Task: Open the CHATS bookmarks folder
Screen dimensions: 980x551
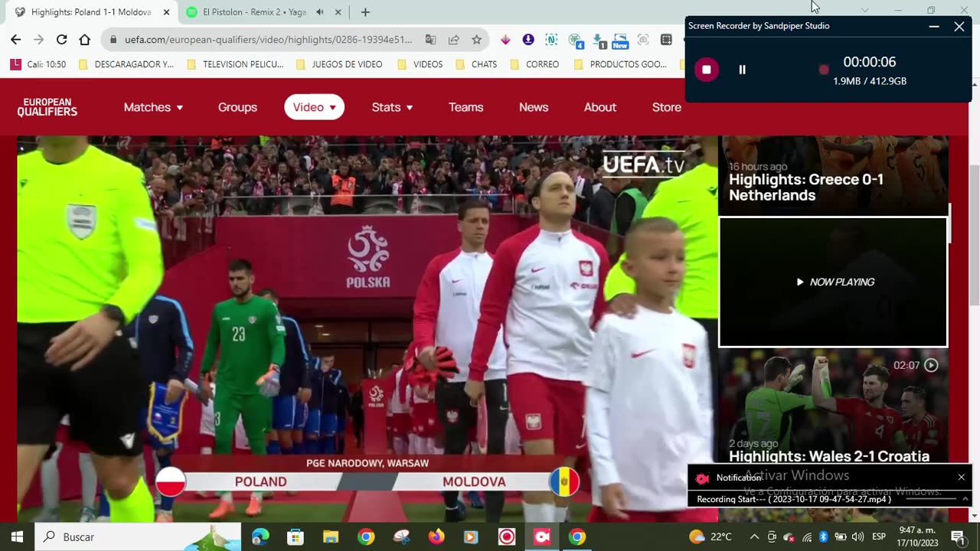Action: 476,64
